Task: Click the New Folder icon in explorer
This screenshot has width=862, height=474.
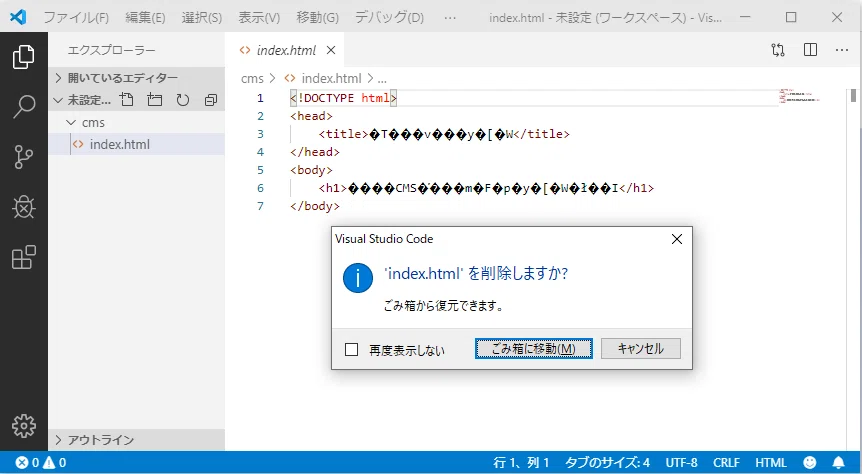Action: click(155, 100)
